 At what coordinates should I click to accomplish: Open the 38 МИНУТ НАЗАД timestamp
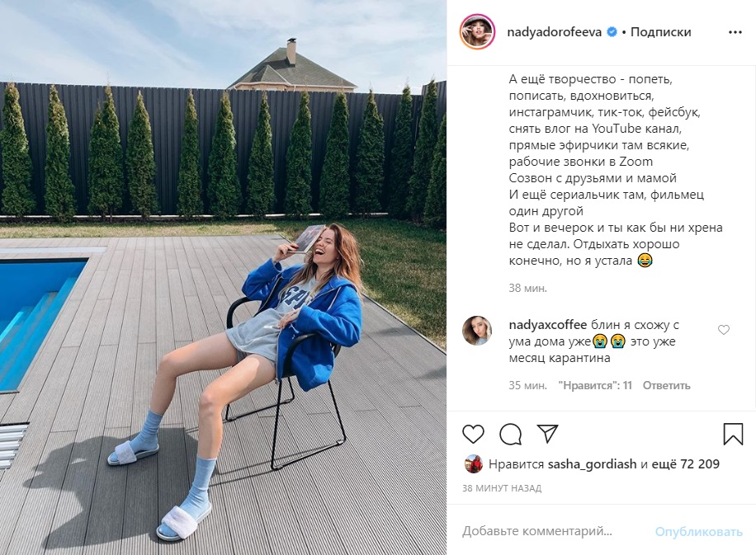tap(502, 488)
